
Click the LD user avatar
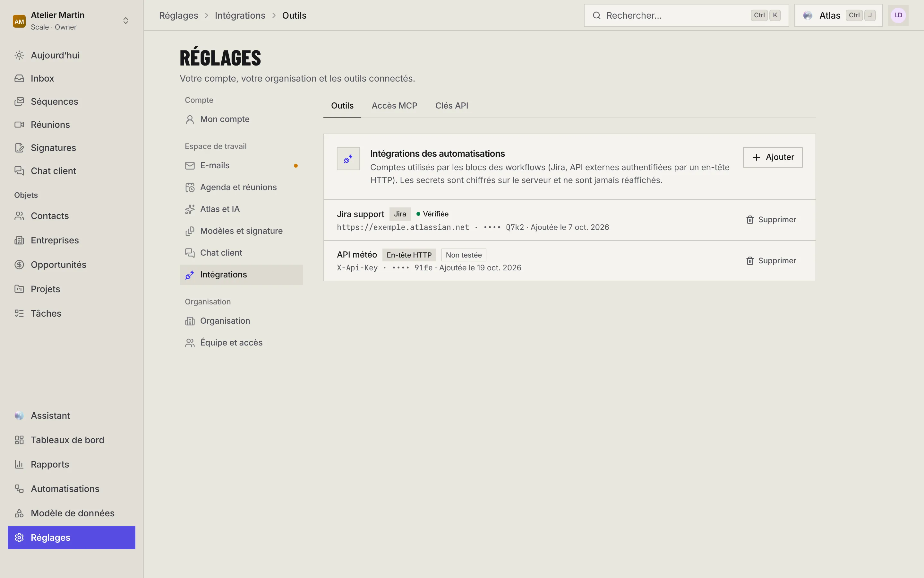[x=898, y=15]
